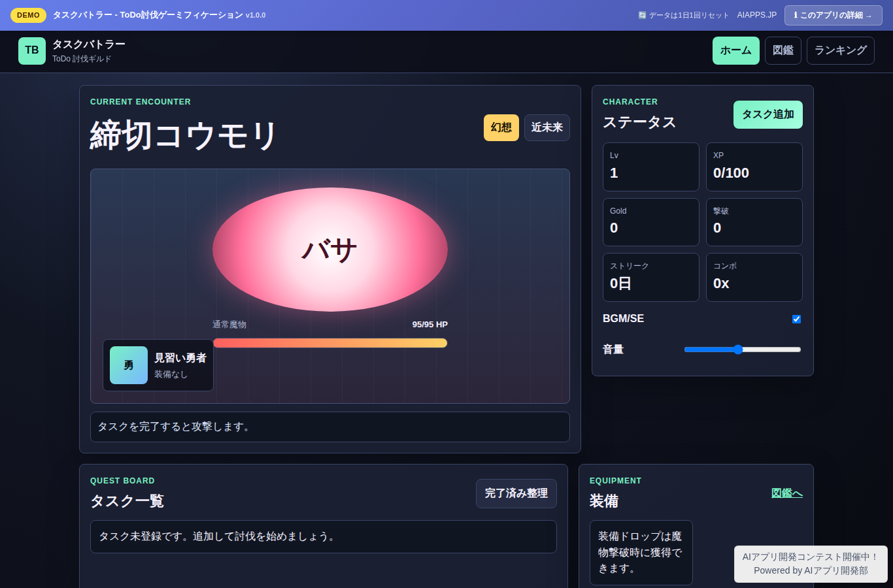The width and height of the screenshot is (893, 588).
Task: Click the タスク未登録です empty notice
Action: [324, 537]
